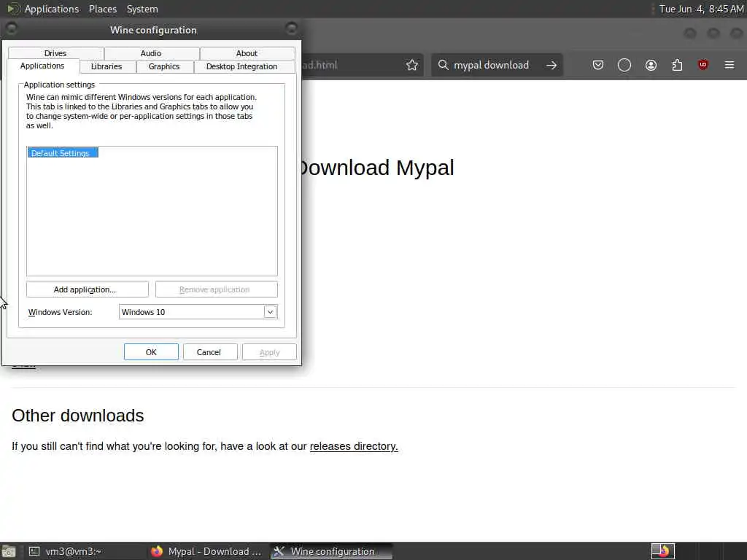Select Default Settings in application list
The image size is (747, 560).
click(63, 153)
